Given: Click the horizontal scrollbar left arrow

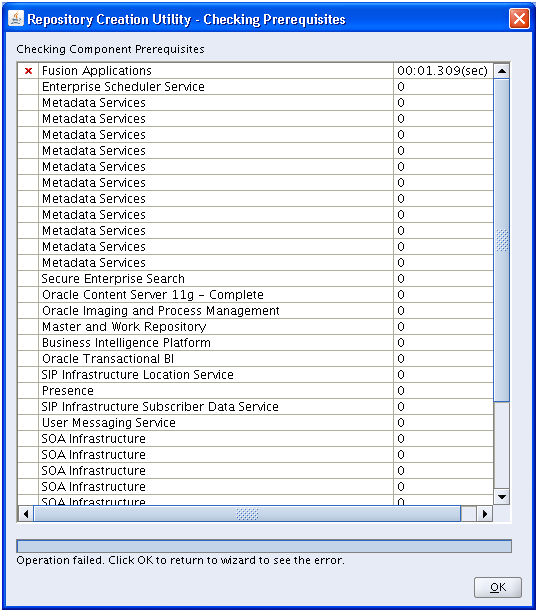Looking at the screenshot, I should (26, 514).
